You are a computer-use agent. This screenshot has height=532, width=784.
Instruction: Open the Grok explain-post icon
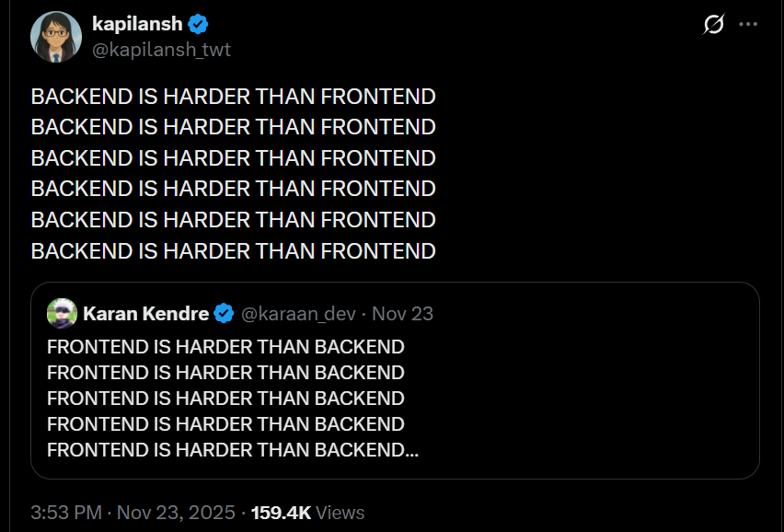713,25
